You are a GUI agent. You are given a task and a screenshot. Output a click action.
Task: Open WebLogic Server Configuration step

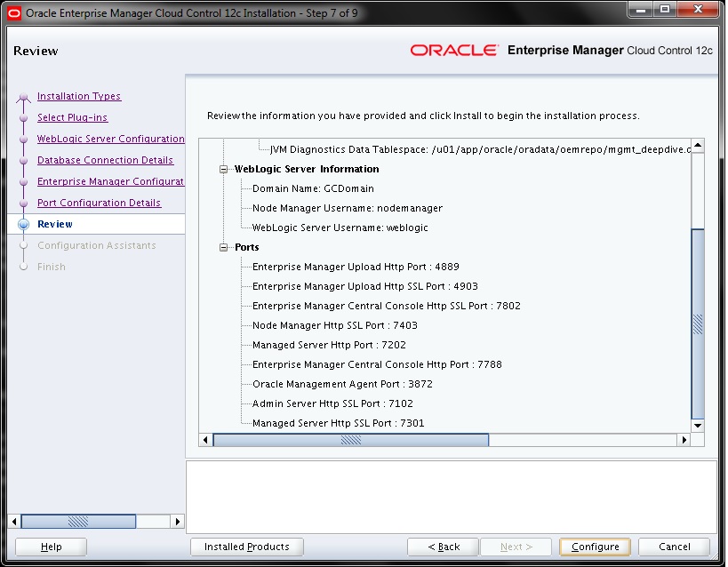pos(110,139)
